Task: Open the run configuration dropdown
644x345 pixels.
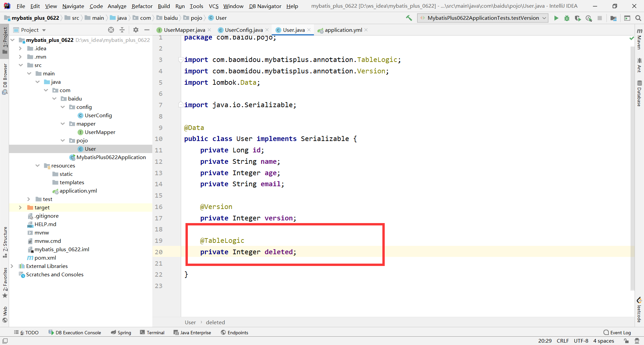Action: [x=483, y=18]
